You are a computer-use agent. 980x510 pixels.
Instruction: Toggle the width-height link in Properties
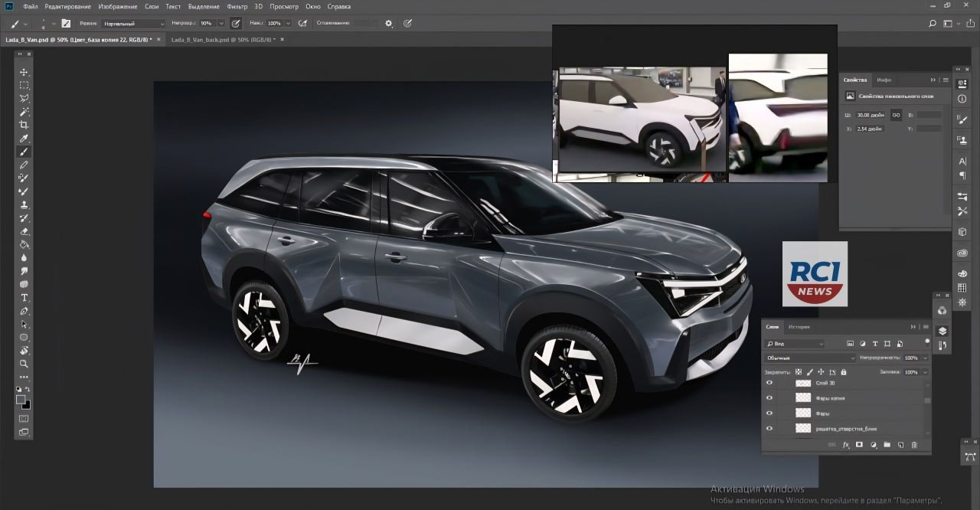896,115
